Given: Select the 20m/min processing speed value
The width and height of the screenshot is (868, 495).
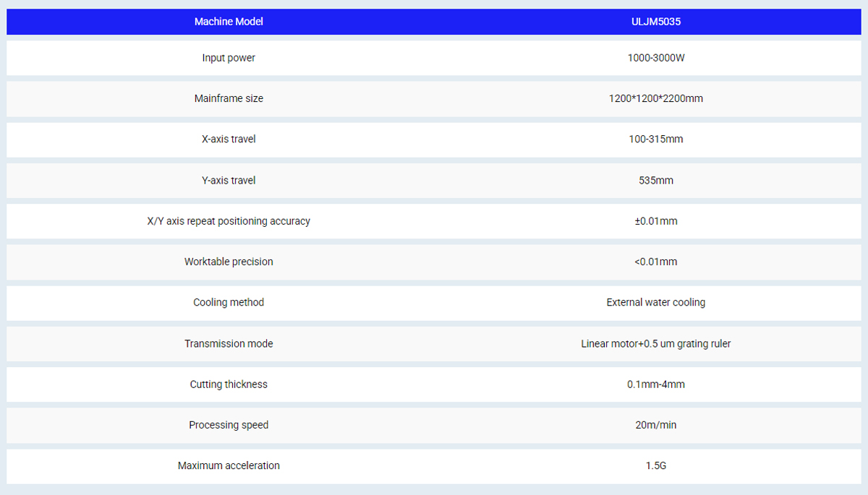Looking at the screenshot, I should [x=655, y=425].
